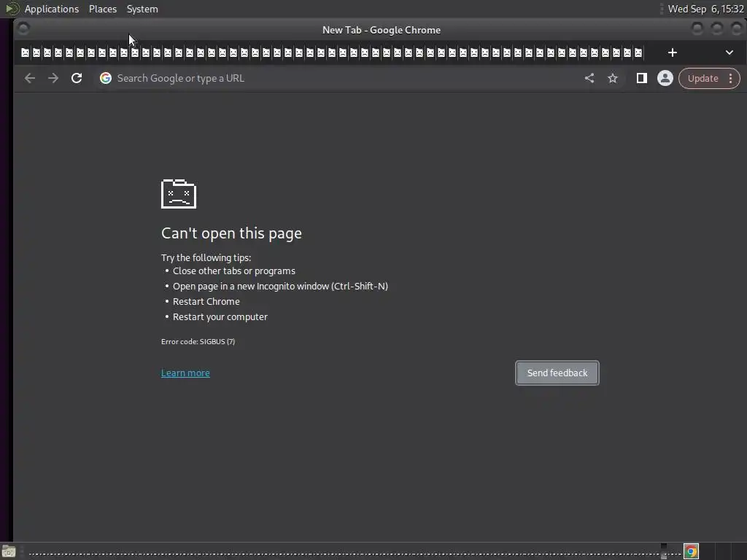Expand the tab search chevron
747x560 pixels.
click(x=729, y=52)
